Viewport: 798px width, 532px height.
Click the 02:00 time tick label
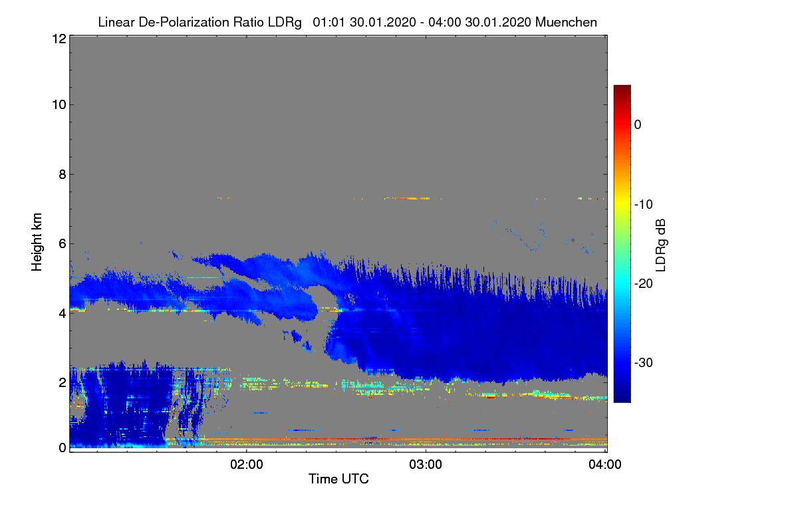click(x=247, y=465)
